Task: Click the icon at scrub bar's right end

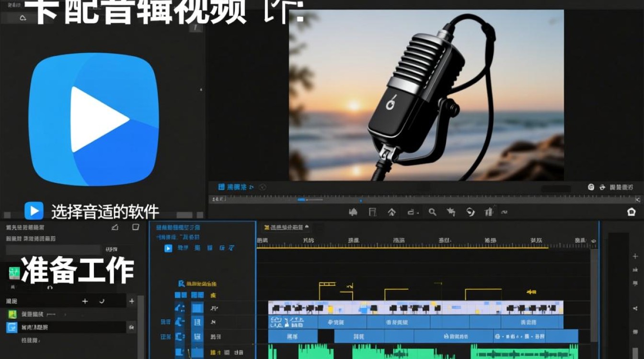Action: click(x=637, y=200)
